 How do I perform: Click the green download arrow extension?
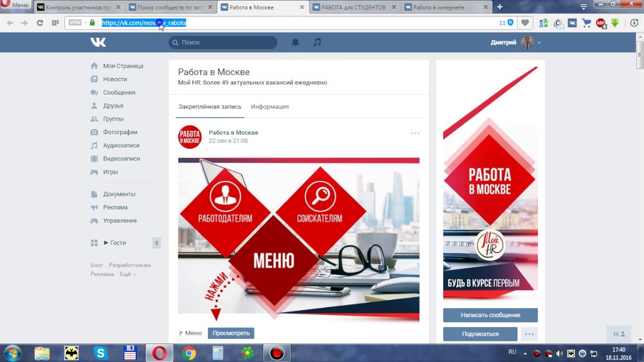[615, 23]
